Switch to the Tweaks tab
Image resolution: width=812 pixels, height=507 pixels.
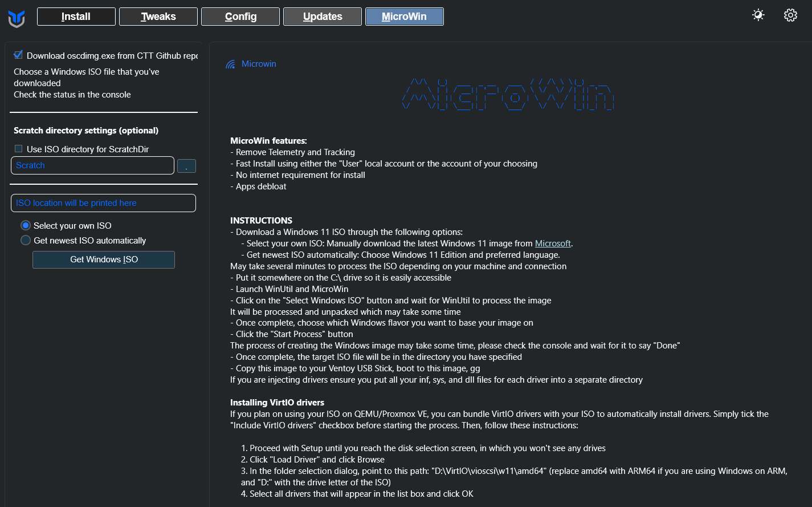(x=158, y=17)
